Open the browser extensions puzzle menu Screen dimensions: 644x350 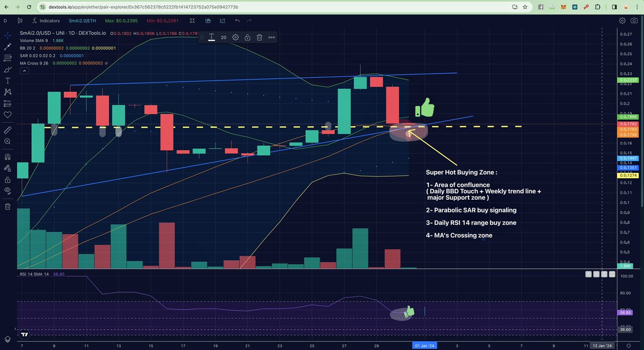[597, 7]
